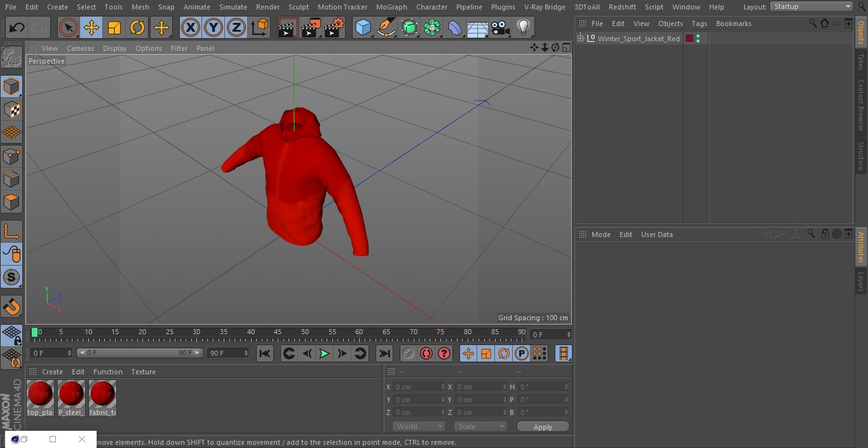
Task: Click the timeline ruler at frame 45
Action: [278, 332]
